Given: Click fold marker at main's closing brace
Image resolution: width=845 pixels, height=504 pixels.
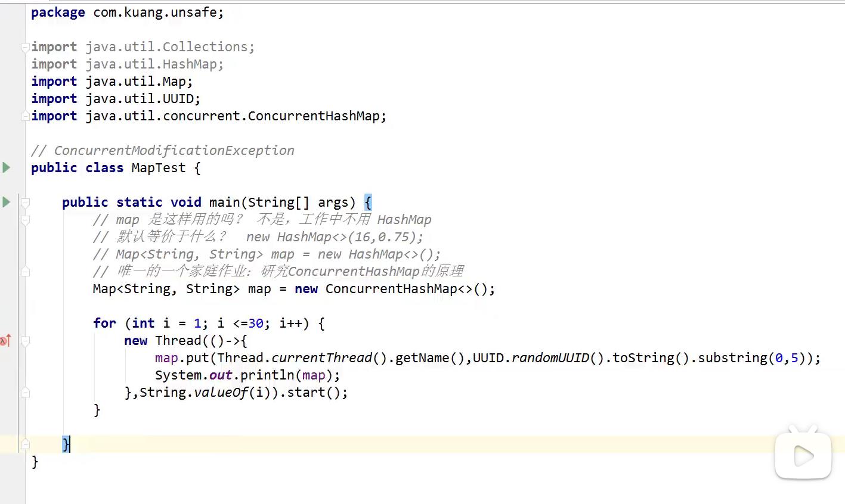Looking at the screenshot, I should point(25,444).
